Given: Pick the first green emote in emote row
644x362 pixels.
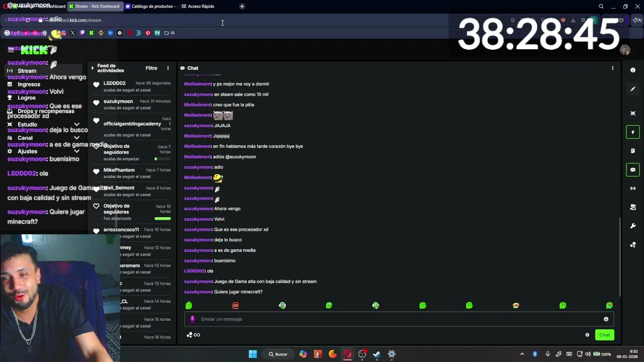Looking at the screenshot, I should [x=189, y=305].
